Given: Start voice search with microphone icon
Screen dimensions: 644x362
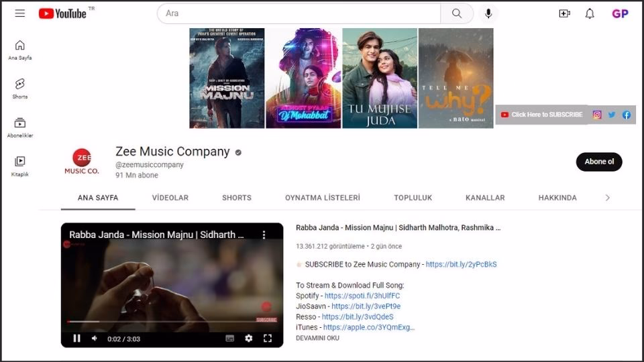Looking at the screenshot, I should (x=488, y=13).
